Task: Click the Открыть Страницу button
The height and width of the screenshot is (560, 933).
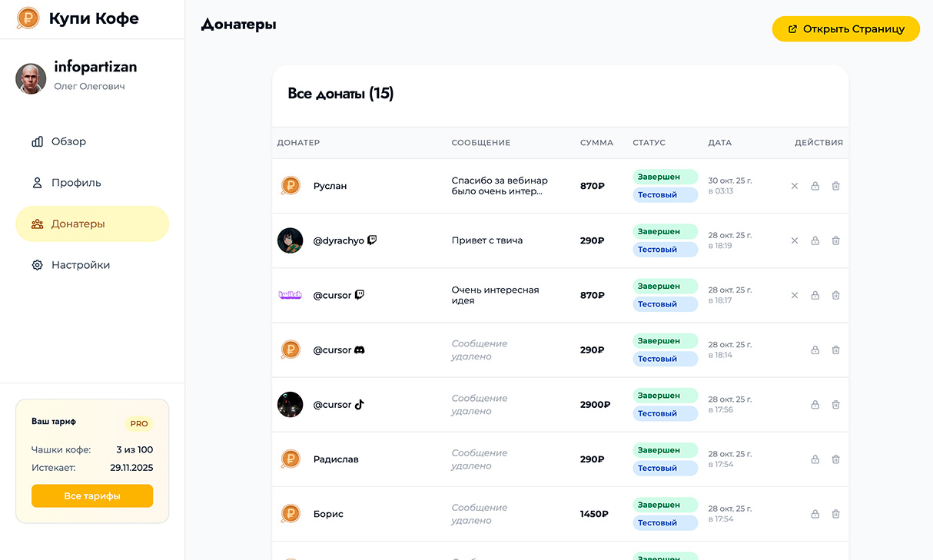Action: click(x=845, y=29)
